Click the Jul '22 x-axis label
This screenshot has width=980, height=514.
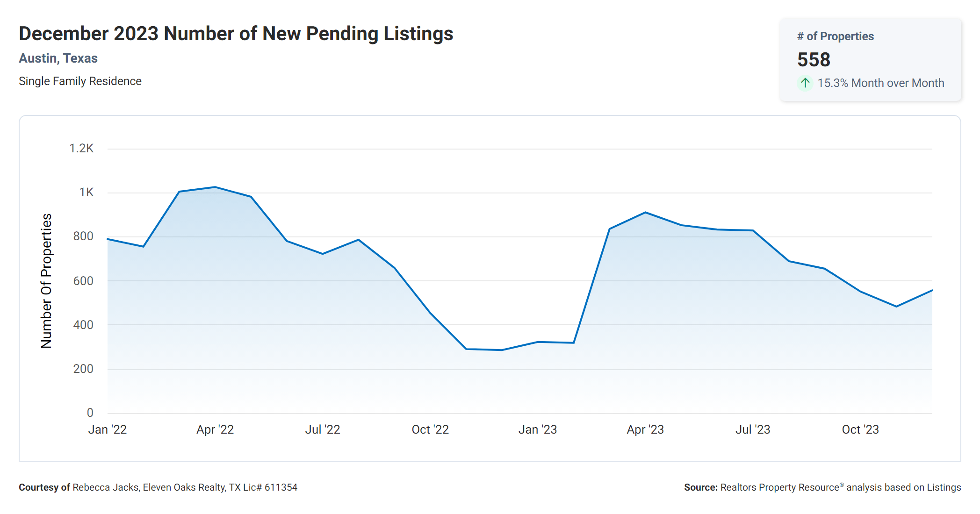323,429
